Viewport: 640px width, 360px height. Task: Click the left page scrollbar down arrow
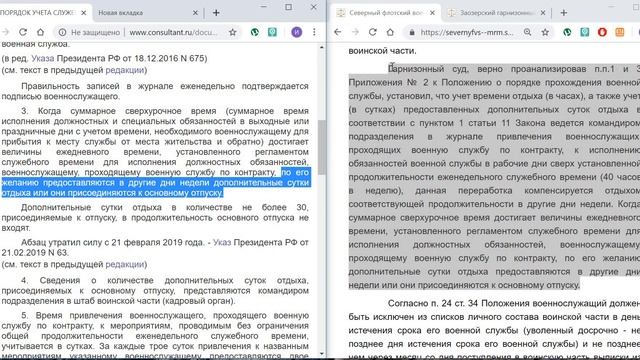[x=322, y=353]
